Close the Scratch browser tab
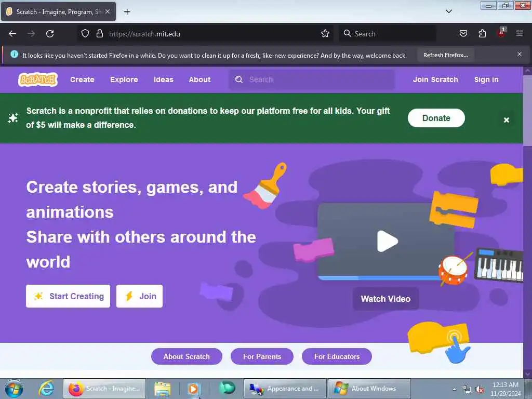The height and width of the screenshot is (399, 532). coord(108,11)
